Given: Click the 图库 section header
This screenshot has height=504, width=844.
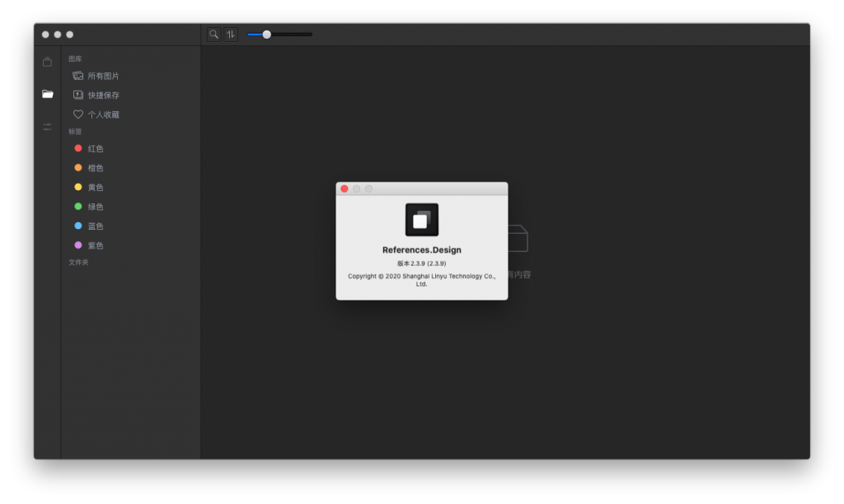Looking at the screenshot, I should (75, 58).
